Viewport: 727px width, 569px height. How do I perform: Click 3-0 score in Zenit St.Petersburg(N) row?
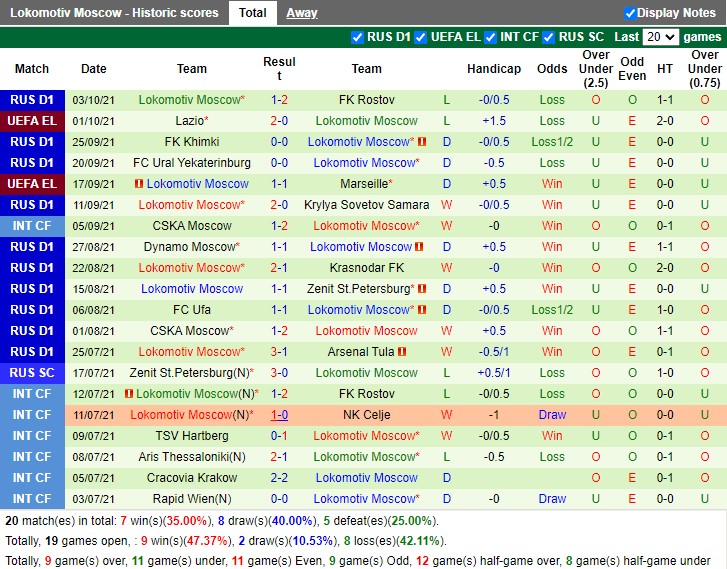(279, 373)
